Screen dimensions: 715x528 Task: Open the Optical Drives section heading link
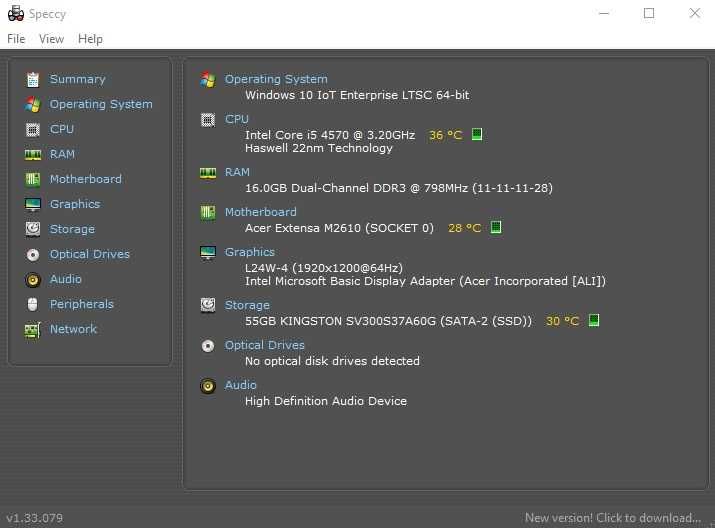[264, 346]
